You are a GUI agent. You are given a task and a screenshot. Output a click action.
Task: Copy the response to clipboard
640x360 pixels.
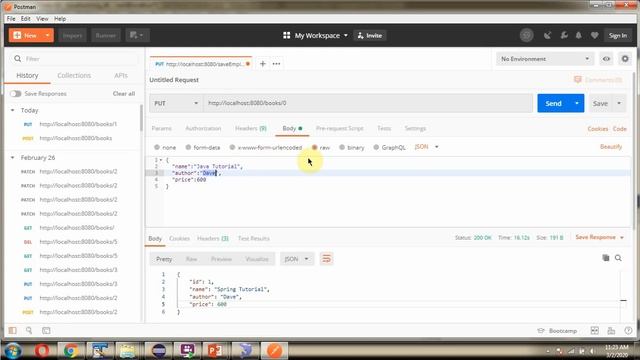coord(606,258)
